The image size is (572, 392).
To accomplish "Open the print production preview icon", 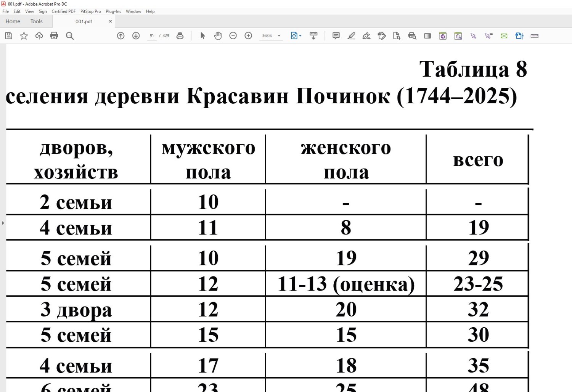I will pyautogui.click(x=412, y=36).
